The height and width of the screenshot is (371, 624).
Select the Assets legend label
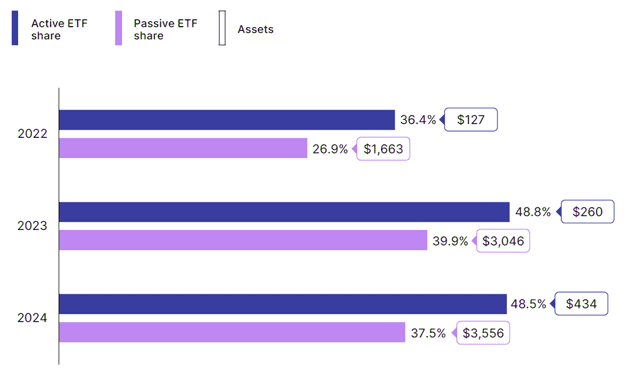tap(255, 29)
